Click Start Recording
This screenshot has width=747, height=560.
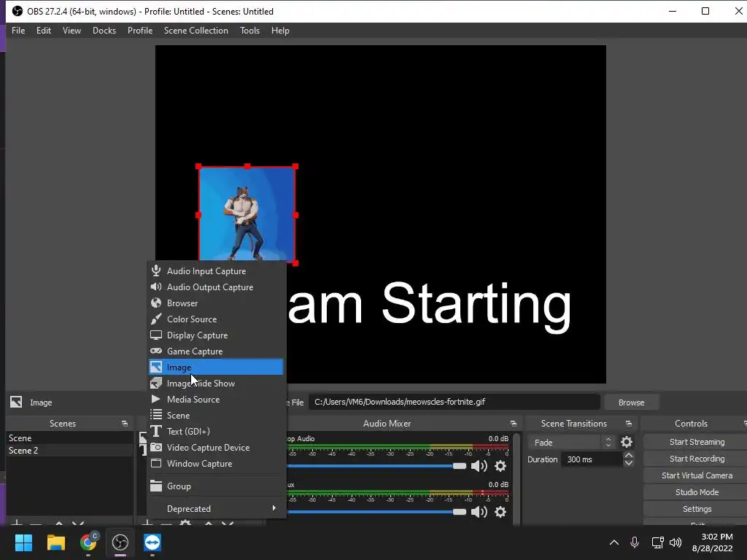(697, 459)
